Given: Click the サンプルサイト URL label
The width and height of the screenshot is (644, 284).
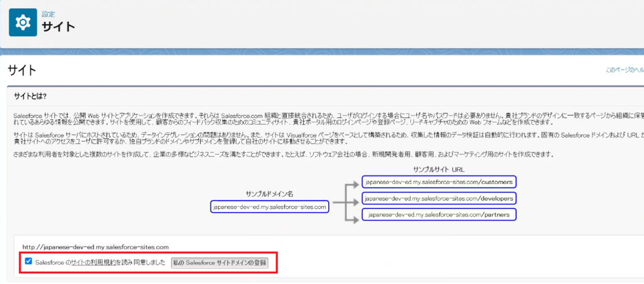Looking at the screenshot, I should coord(439,170).
